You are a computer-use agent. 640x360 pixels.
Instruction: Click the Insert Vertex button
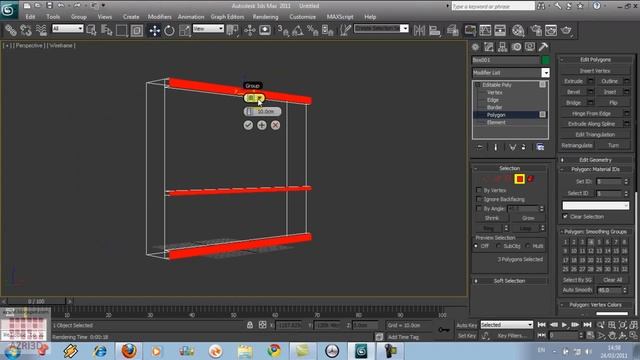[x=595, y=71]
